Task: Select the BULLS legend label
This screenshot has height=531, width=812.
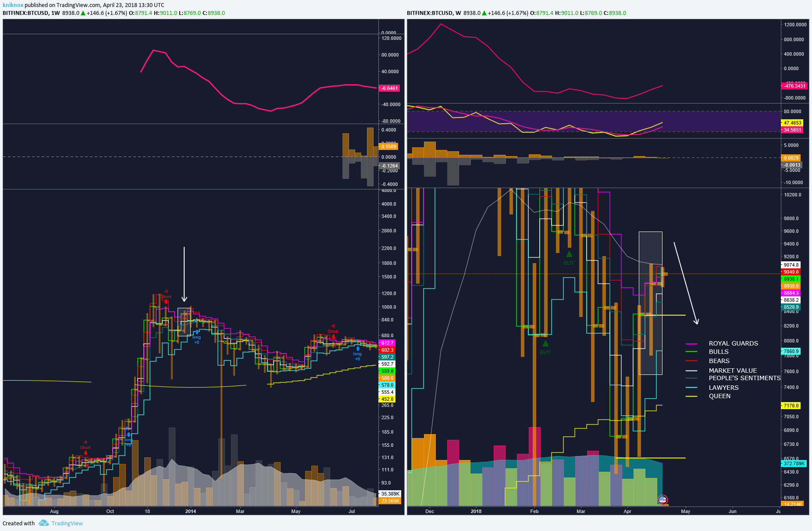Action: (x=719, y=352)
